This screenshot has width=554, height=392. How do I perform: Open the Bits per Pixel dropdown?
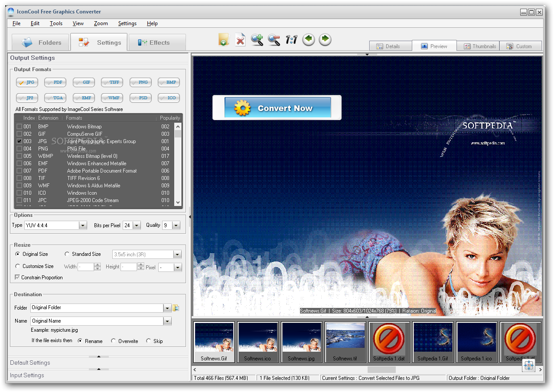pyautogui.click(x=137, y=225)
